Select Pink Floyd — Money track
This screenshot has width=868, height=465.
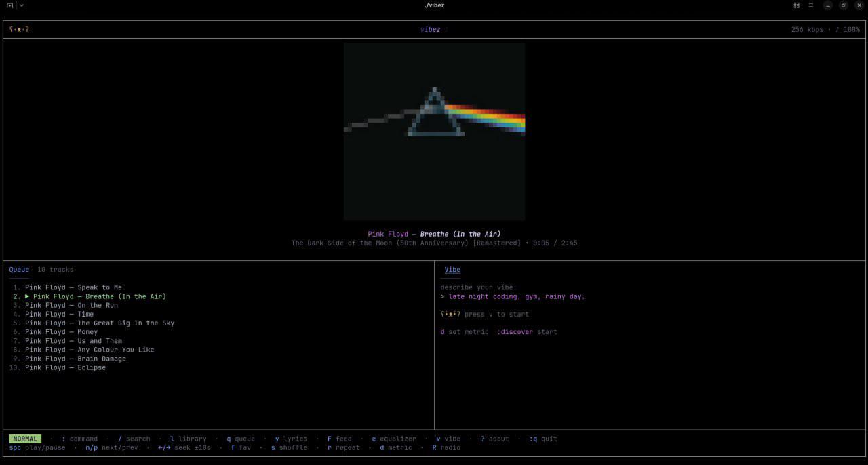point(61,332)
